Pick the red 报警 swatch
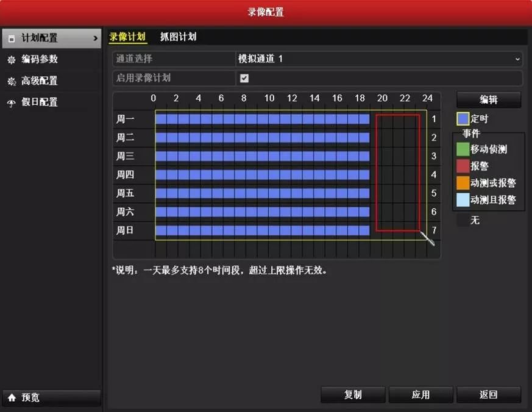This screenshot has height=412, width=532. (463, 166)
